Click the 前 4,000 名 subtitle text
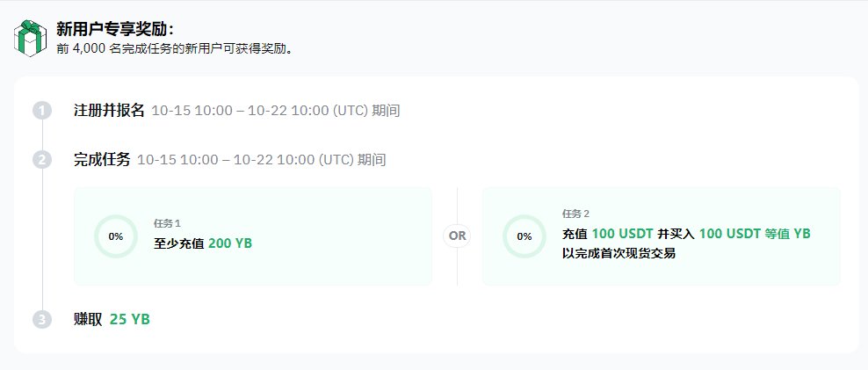868x370 pixels. click(x=180, y=49)
